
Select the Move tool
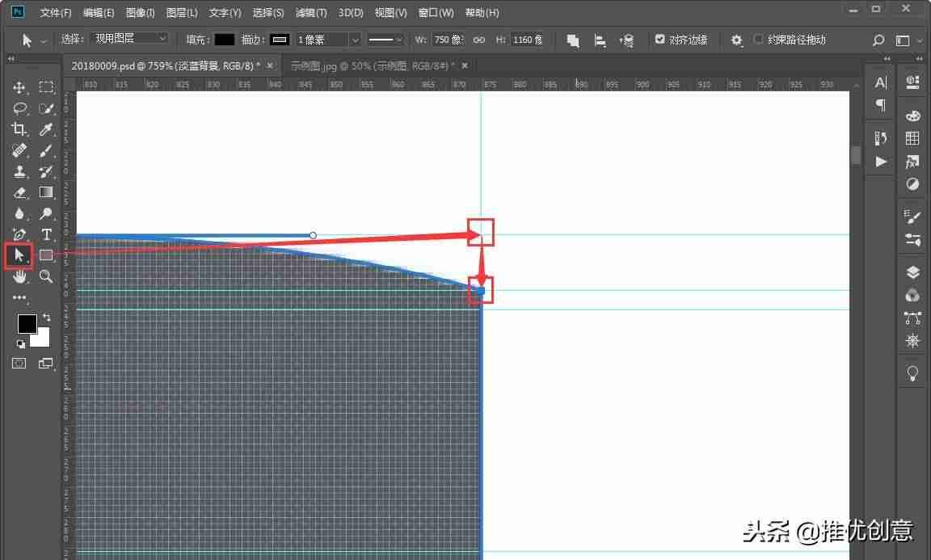[19, 87]
